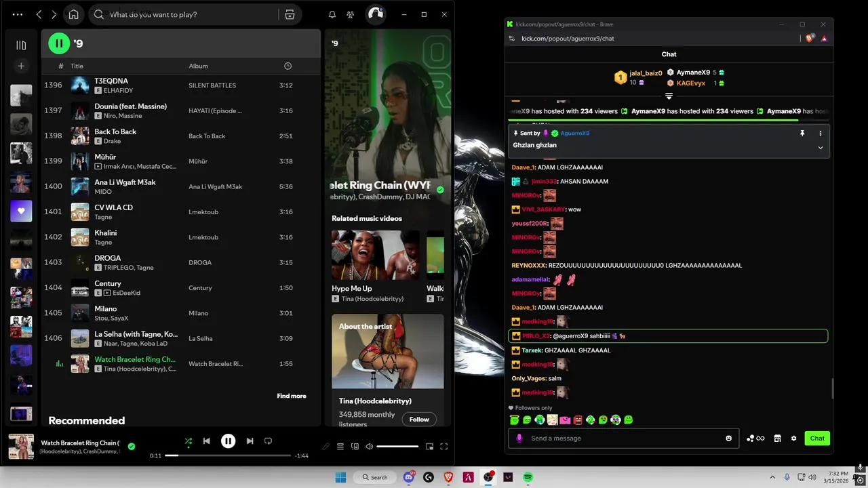The height and width of the screenshot is (488, 868).
Task: Click the green Chat send button
Action: coord(817,439)
